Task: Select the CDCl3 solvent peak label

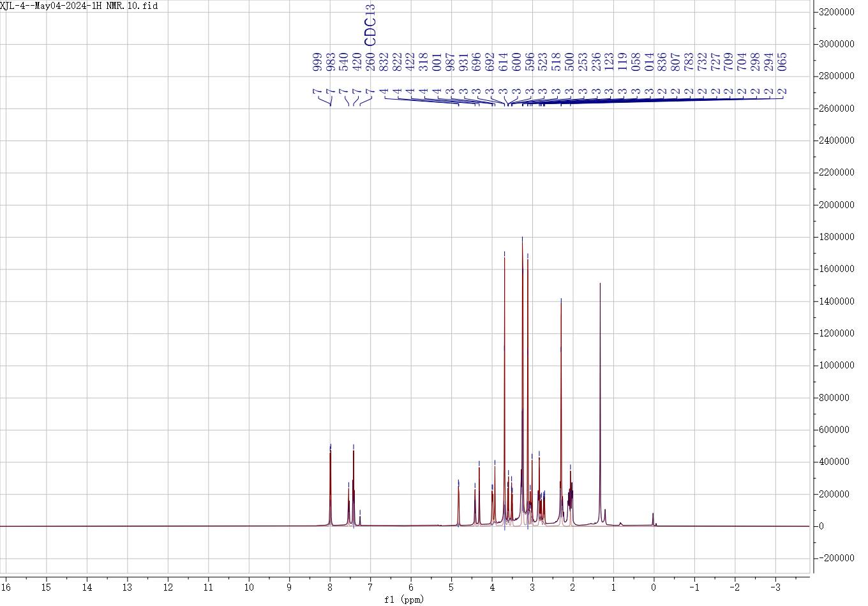Action: tap(370, 24)
